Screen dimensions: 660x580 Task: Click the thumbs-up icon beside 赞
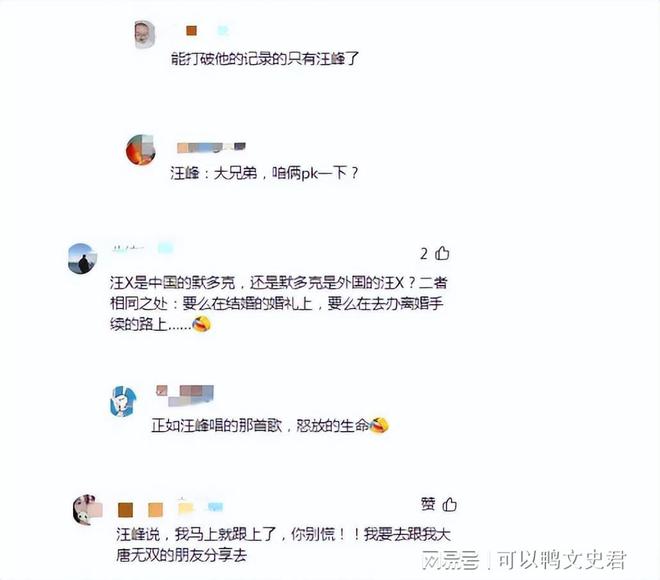coord(450,504)
